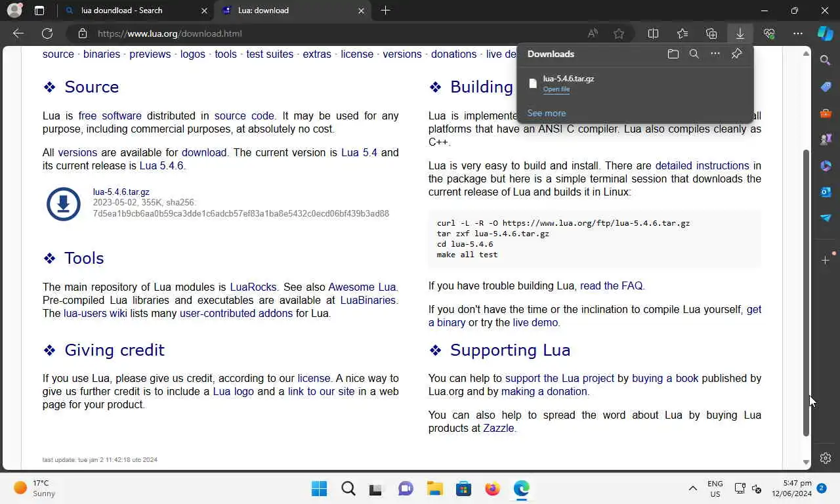Go to previews navigation link
The image size is (840, 504).
pyautogui.click(x=150, y=54)
